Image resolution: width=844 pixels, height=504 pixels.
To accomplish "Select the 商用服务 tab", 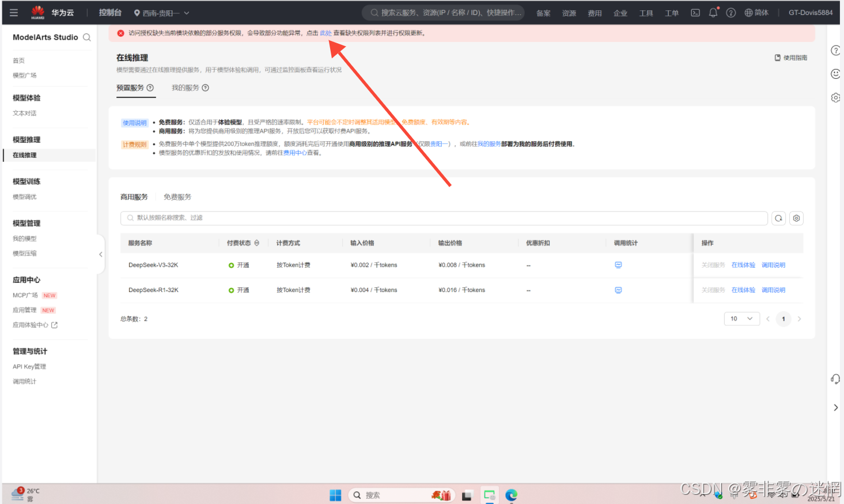I will (134, 197).
